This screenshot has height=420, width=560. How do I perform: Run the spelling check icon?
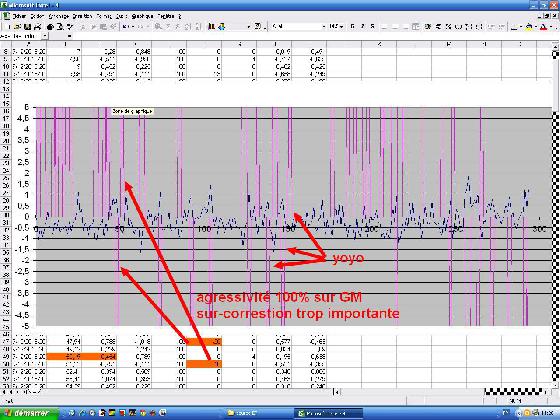pyautogui.click(x=70, y=26)
